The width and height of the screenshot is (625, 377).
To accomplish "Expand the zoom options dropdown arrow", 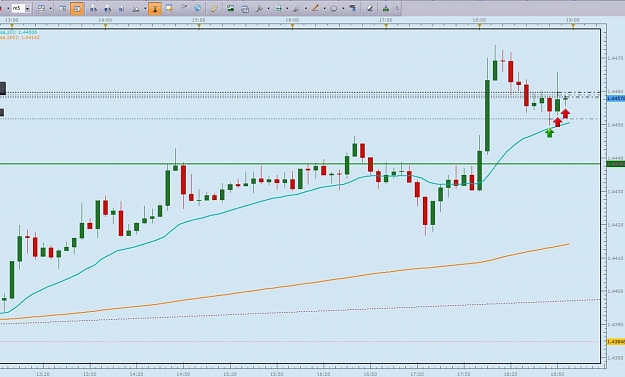I will tap(145, 8).
